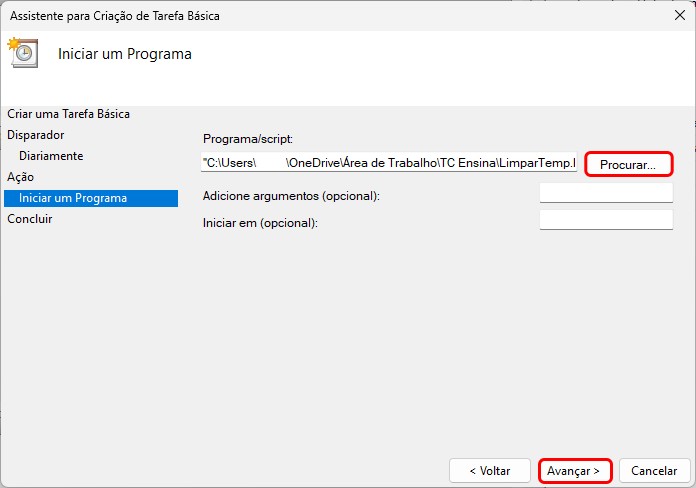The height and width of the screenshot is (488, 696).
Task: Focus the 'Adicione argumentos' text box
Action: pos(605,194)
